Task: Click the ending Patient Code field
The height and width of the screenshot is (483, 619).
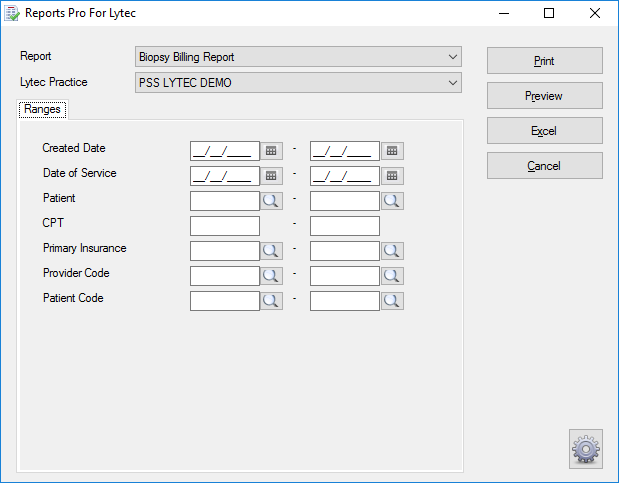Action: [x=345, y=301]
